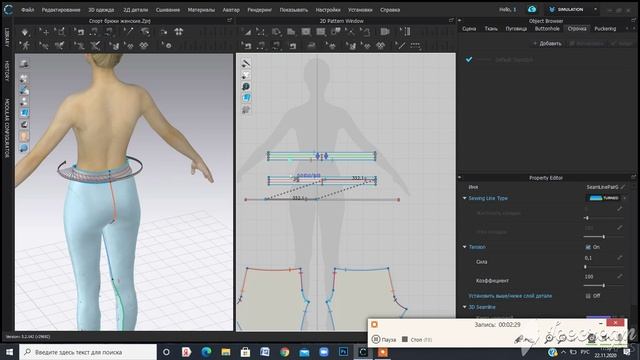
Task: Open the Файл menu
Action: pyautogui.click(x=27, y=10)
